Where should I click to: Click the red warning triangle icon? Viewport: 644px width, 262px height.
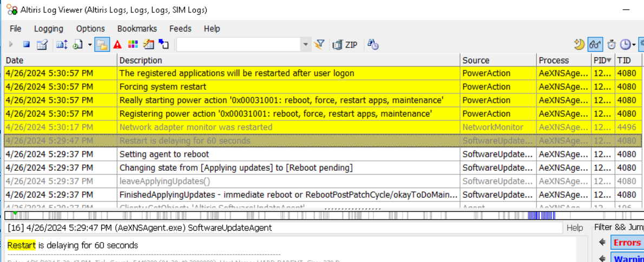tap(117, 44)
